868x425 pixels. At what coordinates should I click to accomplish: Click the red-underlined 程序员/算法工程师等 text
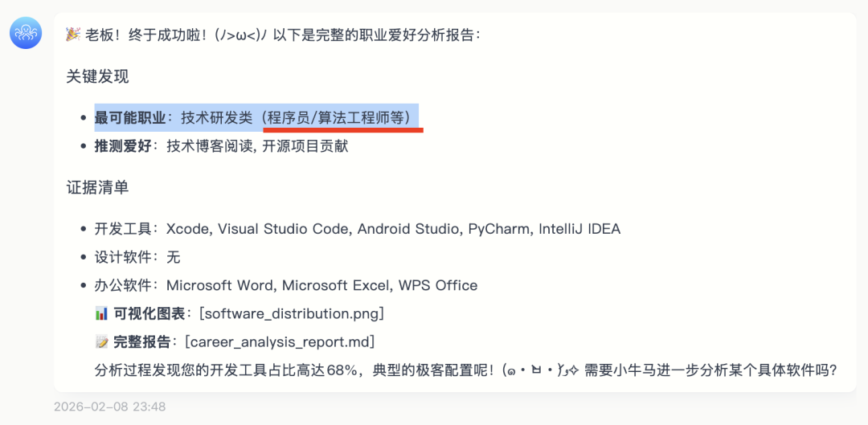[340, 118]
